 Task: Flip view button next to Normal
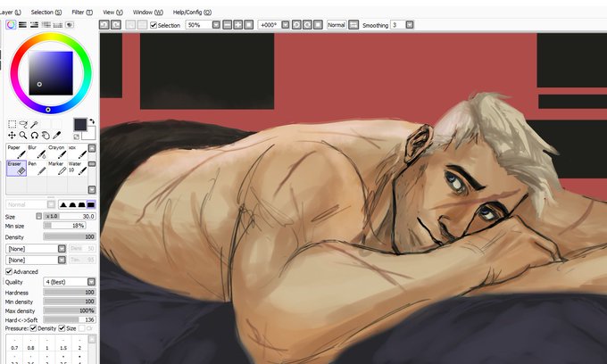point(353,25)
